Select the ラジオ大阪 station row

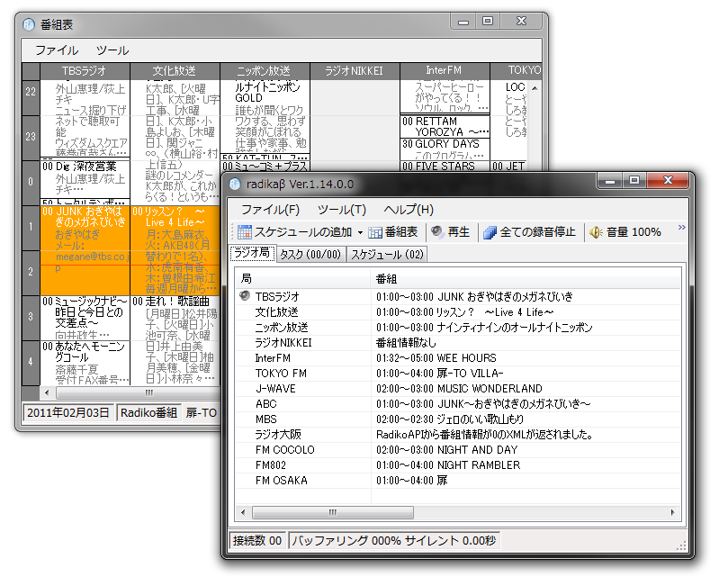[x=458, y=435]
